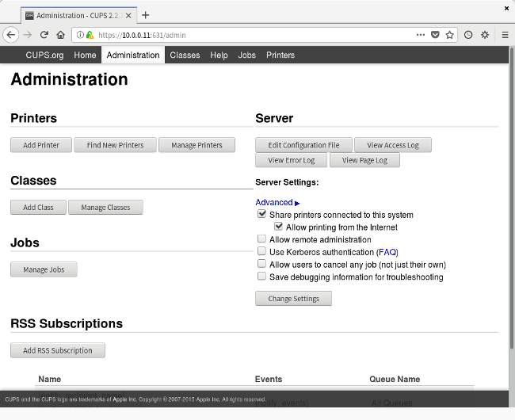The image size is (515, 420).
Task: Reload the CUPS administration page
Action: pyautogui.click(x=44, y=35)
